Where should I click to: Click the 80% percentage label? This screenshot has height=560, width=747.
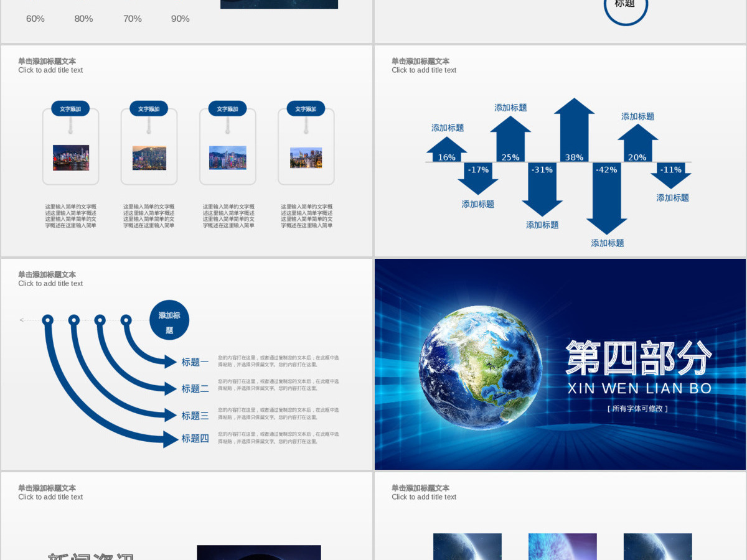[83, 19]
